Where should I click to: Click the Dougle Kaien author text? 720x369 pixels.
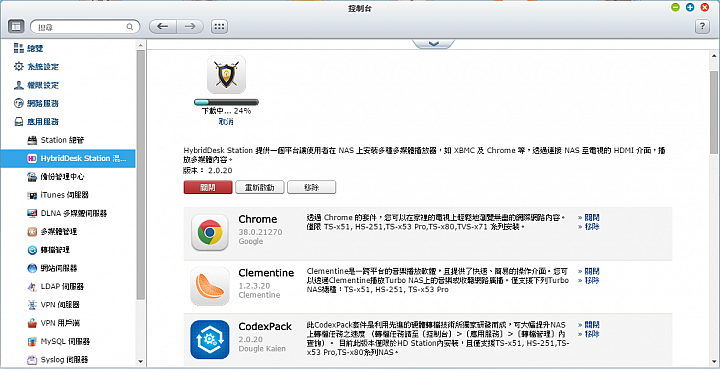click(262, 349)
